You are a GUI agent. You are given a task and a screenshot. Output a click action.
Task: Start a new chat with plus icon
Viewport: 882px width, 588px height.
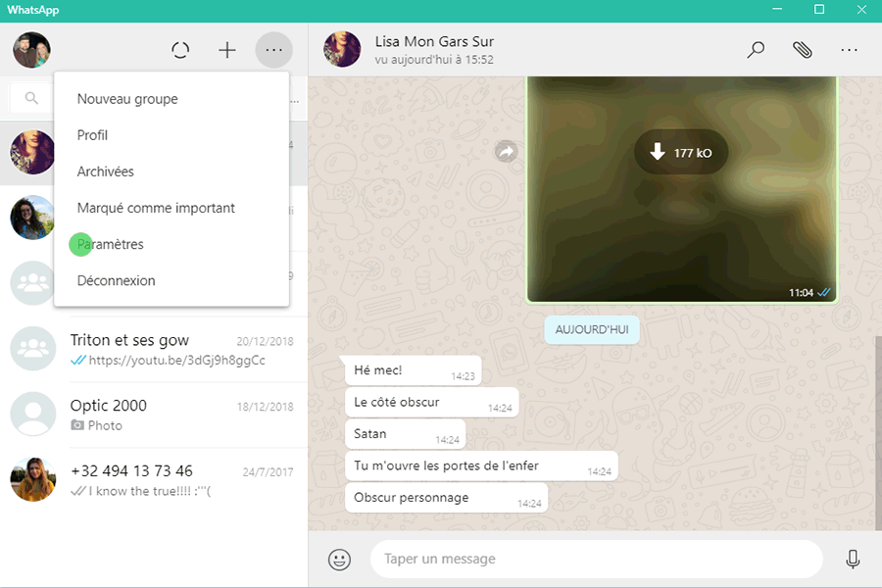(227, 50)
